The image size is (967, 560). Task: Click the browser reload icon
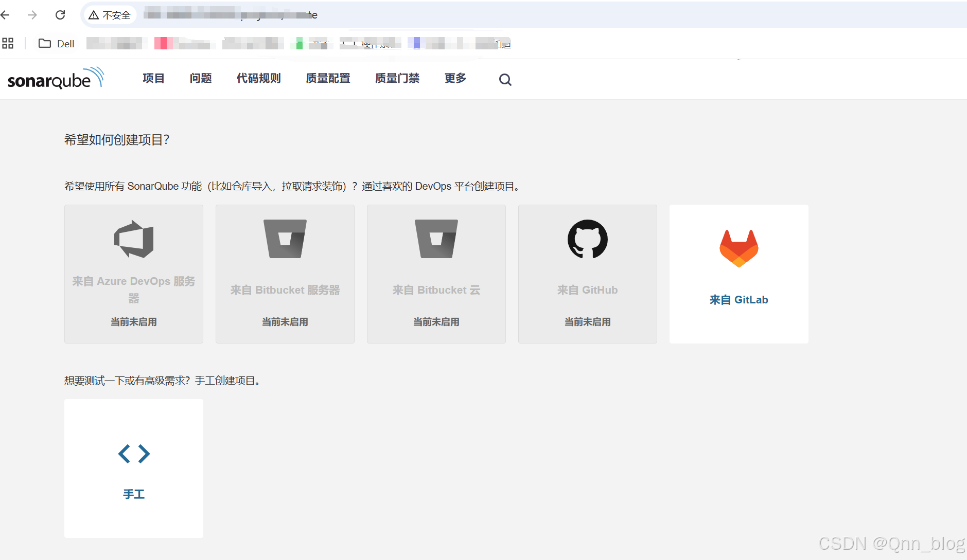point(60,15)
